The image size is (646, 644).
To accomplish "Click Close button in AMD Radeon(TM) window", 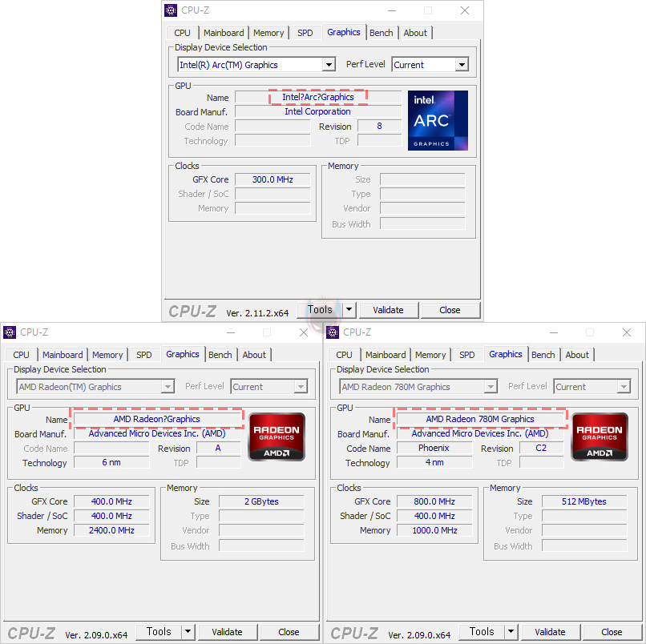I will point(289,632).
